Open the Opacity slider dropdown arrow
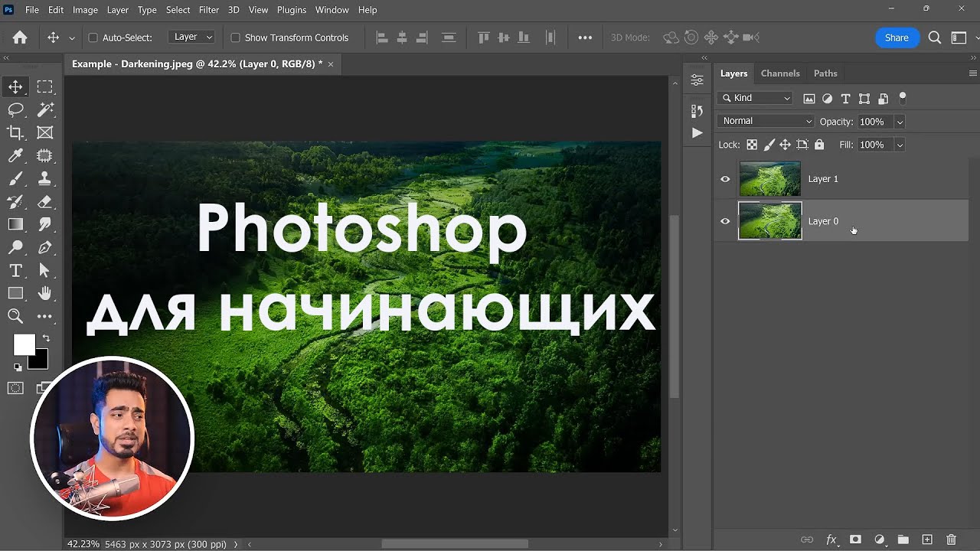The width and height of the screenshot is (980, 551). coord(900,122)
